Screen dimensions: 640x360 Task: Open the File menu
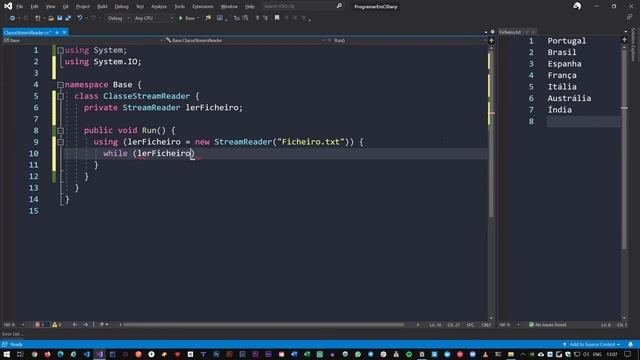(x=20, y=7)
